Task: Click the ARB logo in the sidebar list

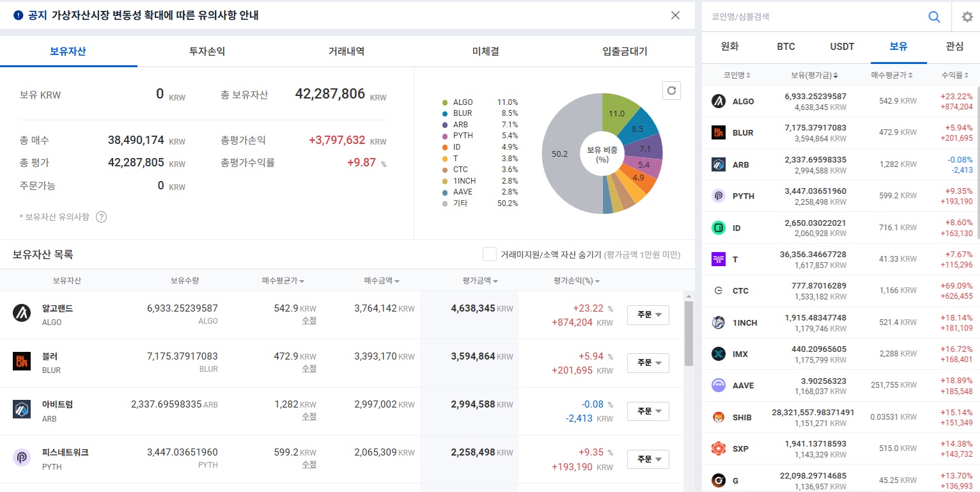Action: click(719, 164)
